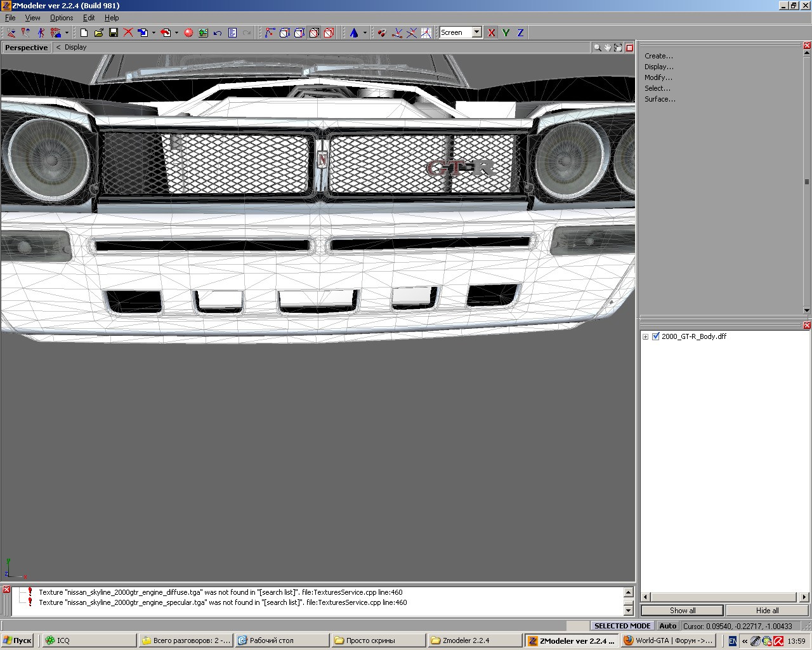Select Edges level cube icon
Viewport: 812px width, 650px height.
click(285, 32)
